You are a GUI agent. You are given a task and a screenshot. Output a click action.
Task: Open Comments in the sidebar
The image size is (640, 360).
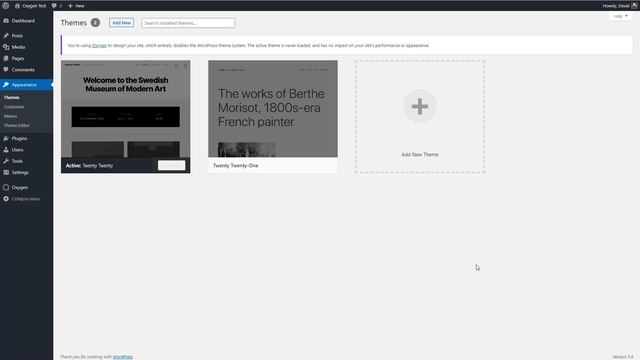click(x=23, y=70)
